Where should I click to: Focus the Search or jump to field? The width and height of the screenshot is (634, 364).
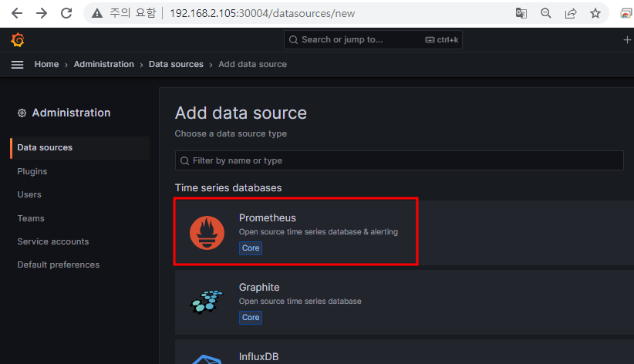coord(373,39)
